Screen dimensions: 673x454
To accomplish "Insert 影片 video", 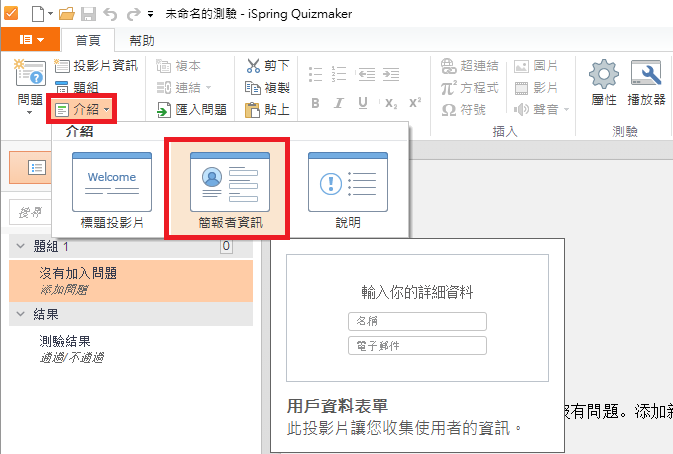I will click(x=536, y=88).
